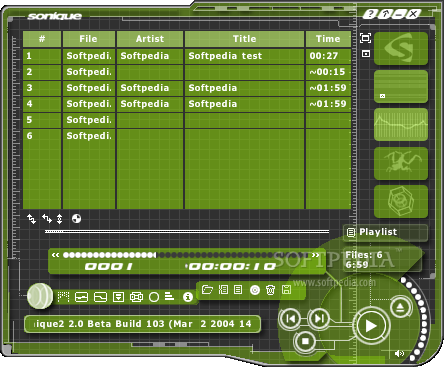This screenshot has height=367, width=444.
Task: Click the '00:00:10' elapsed time display
Action: [232, 267]
